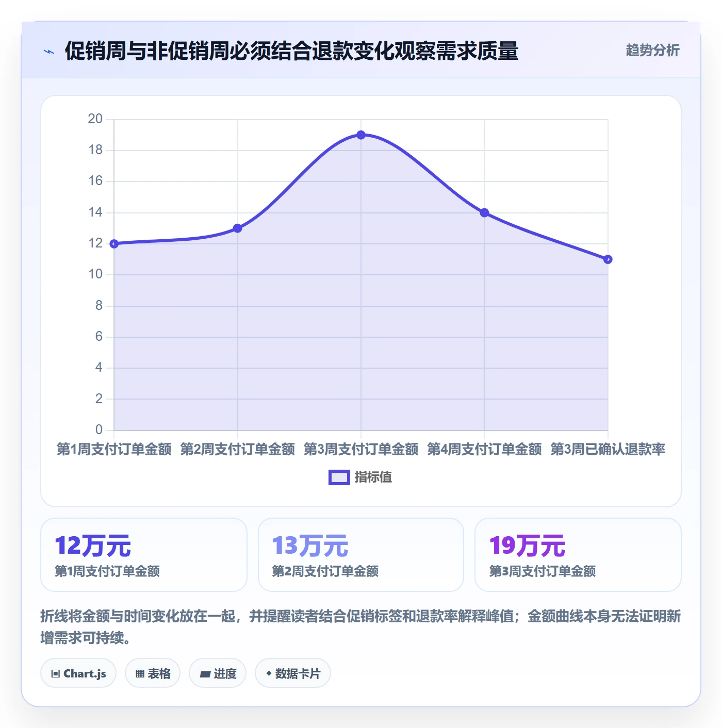The width and height of the screenshot is (722, 728).
Task: Click the 19万元 stat card
Action: [578, 555]
